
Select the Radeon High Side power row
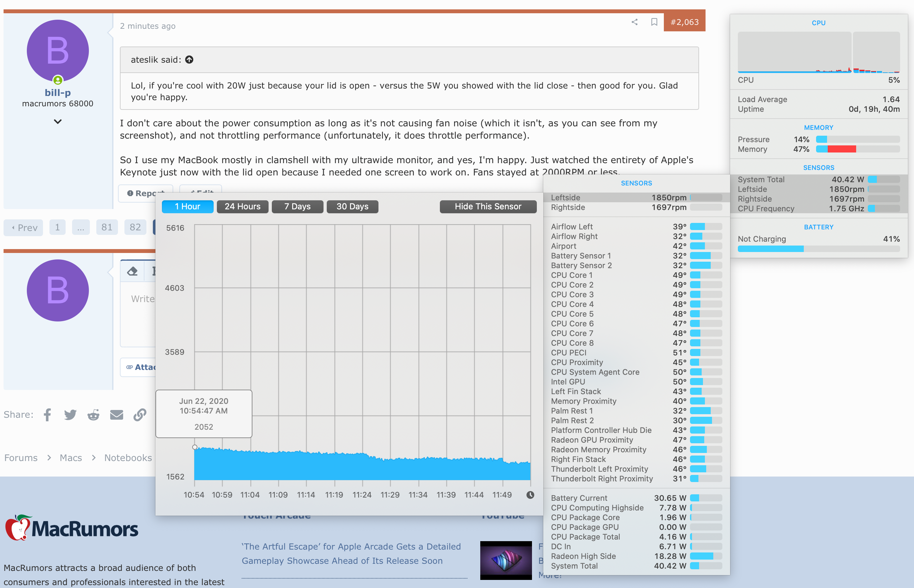(636, 556)
